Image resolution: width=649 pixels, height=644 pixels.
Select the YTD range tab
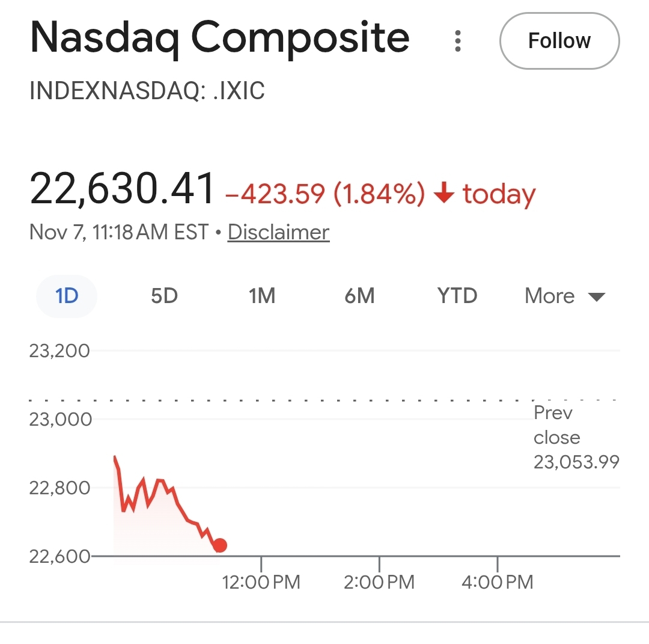[x=457, y=296]
